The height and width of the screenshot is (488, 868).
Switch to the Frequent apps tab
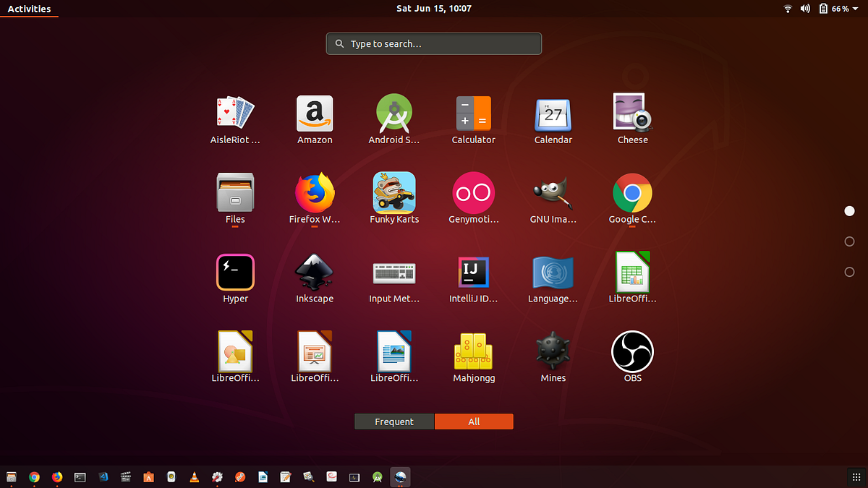tap(394, 421)
